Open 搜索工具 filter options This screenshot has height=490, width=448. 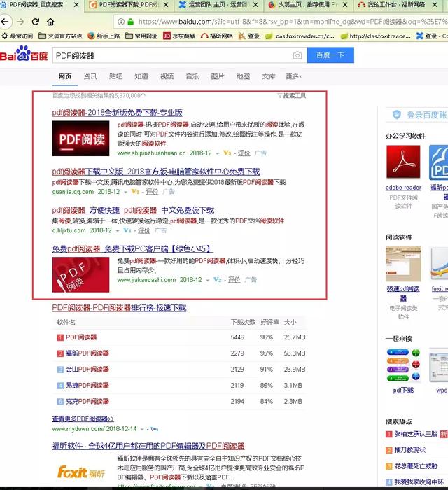(292, 96)
